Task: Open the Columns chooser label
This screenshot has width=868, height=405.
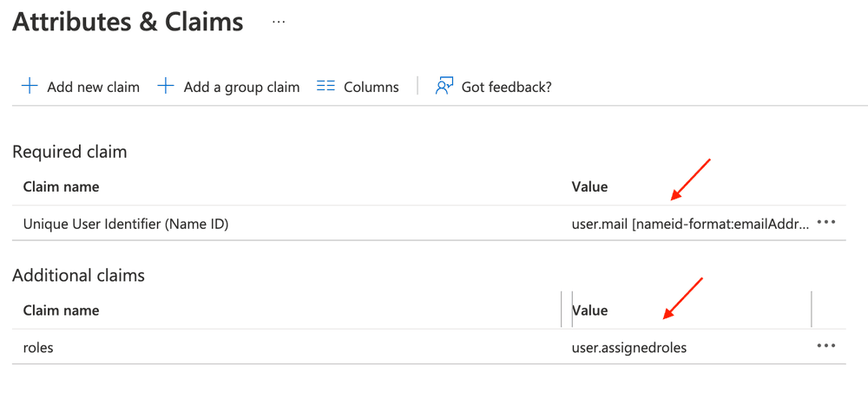Action: pyautogui.click(x=371, y=88)
